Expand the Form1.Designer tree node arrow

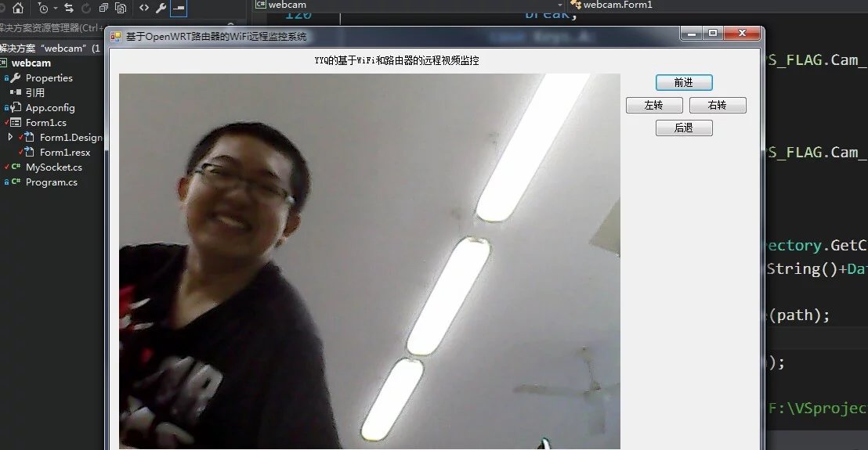(10, 137)
